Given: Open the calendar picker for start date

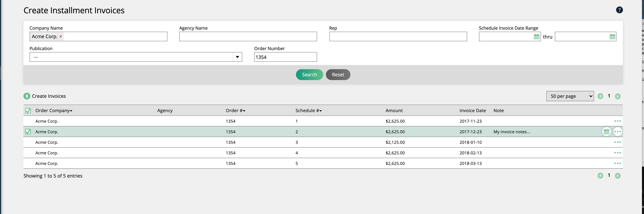Looking at the screenshot, I should (x=536, y=36).
